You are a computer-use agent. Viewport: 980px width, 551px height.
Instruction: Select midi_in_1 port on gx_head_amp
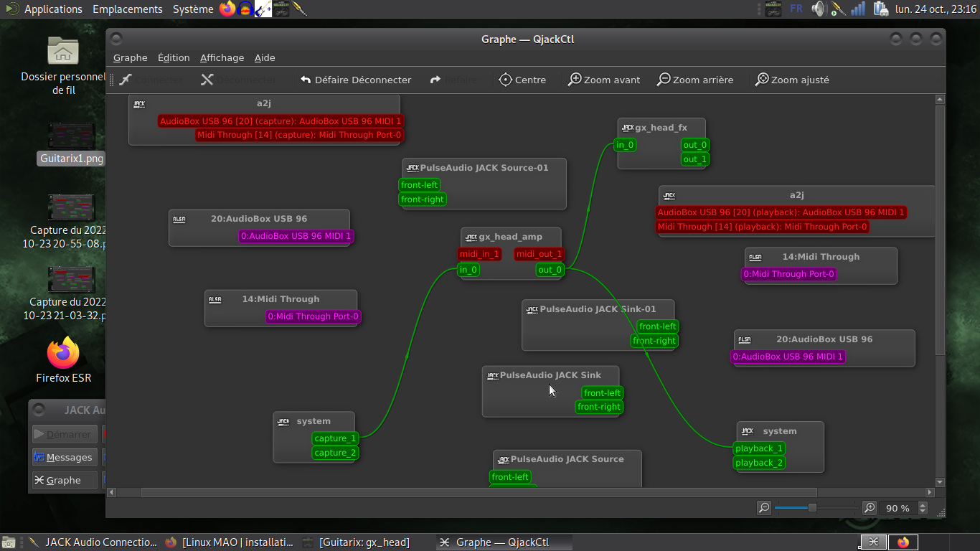479,254
